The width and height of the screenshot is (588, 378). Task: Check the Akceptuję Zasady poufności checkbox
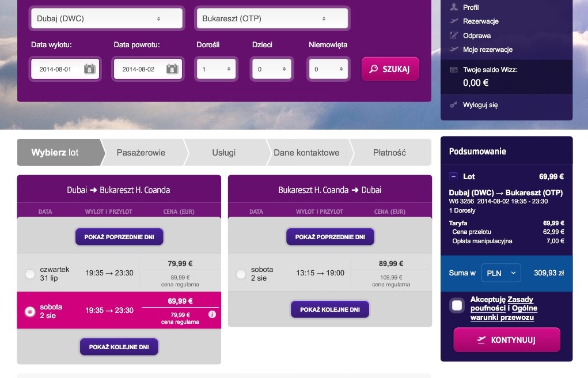[x=457, y=305]
